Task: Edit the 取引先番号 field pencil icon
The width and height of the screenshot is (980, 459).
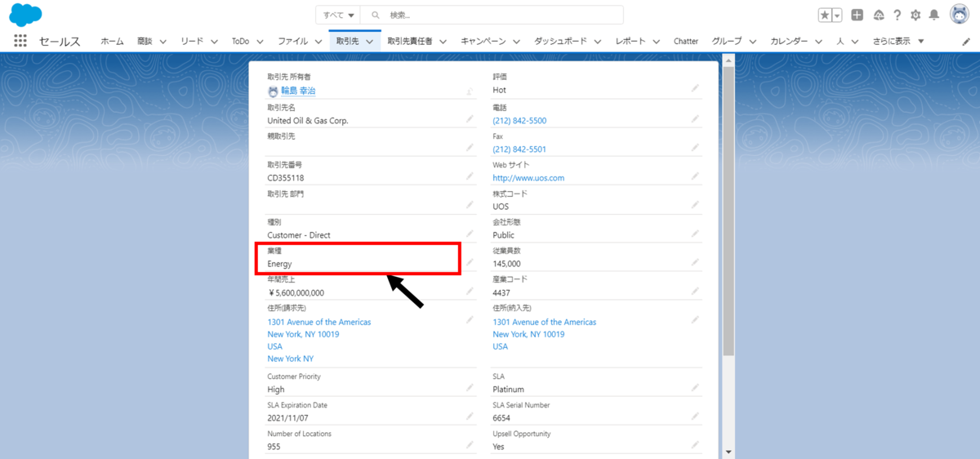Action: click(x=470, y=176)
